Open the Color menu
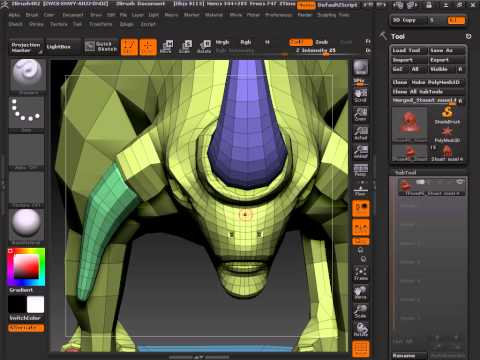The image size is (480, 360). tap(49, 15)
